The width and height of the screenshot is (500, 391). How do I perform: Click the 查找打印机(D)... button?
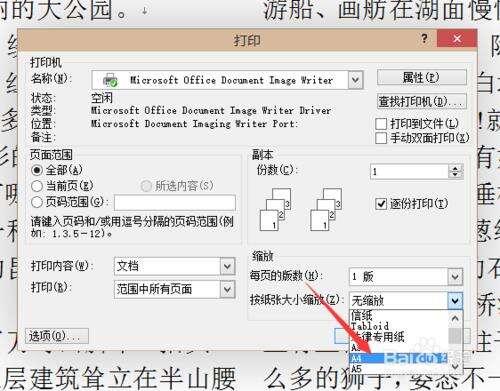point(421,101)
